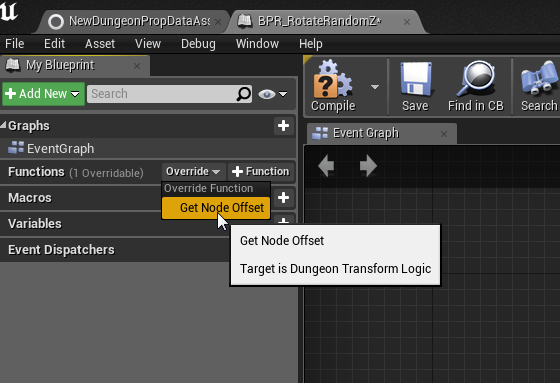This screenshot has width=560, height=383.
Task: Click the BPR_RotateRandomZ tab book icon
Action: (245, 21)
